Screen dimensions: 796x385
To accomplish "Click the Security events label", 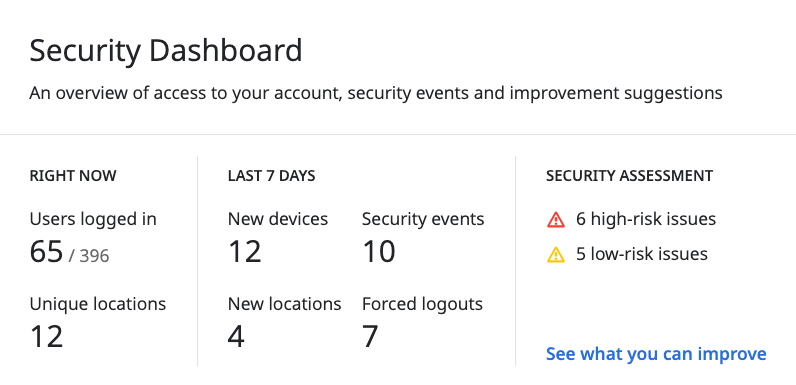I will click(423, 219).
